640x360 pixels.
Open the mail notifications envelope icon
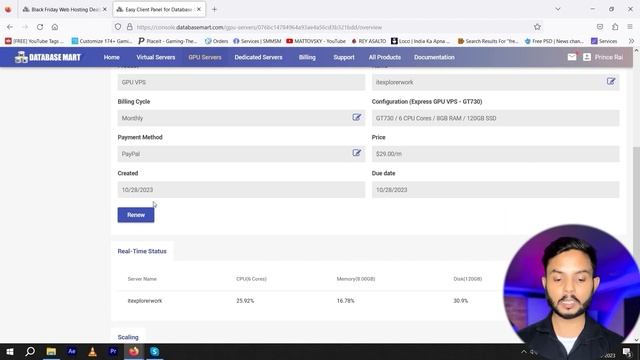(x=572, y=57)
